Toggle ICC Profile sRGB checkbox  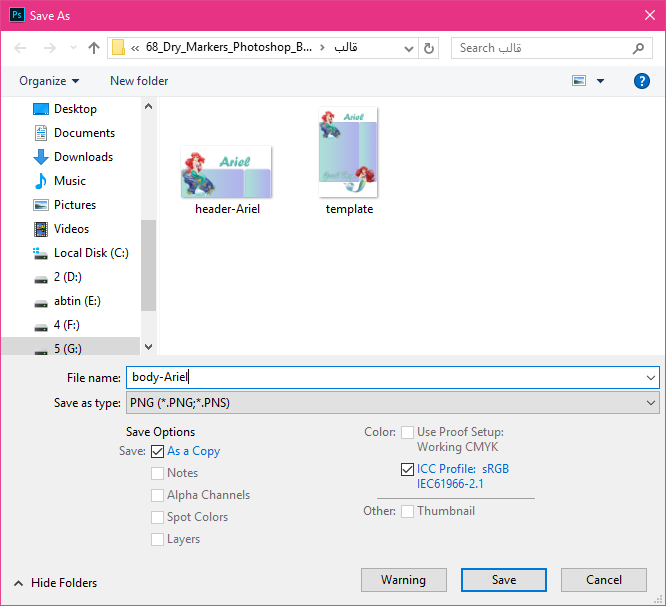(x=407, y=469)
